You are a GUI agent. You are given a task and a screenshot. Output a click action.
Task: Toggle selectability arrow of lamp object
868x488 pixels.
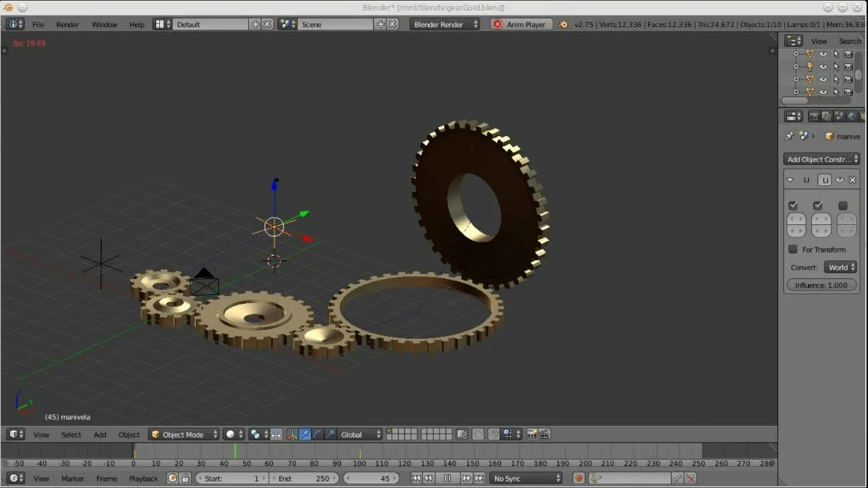(x=836, y=66)
